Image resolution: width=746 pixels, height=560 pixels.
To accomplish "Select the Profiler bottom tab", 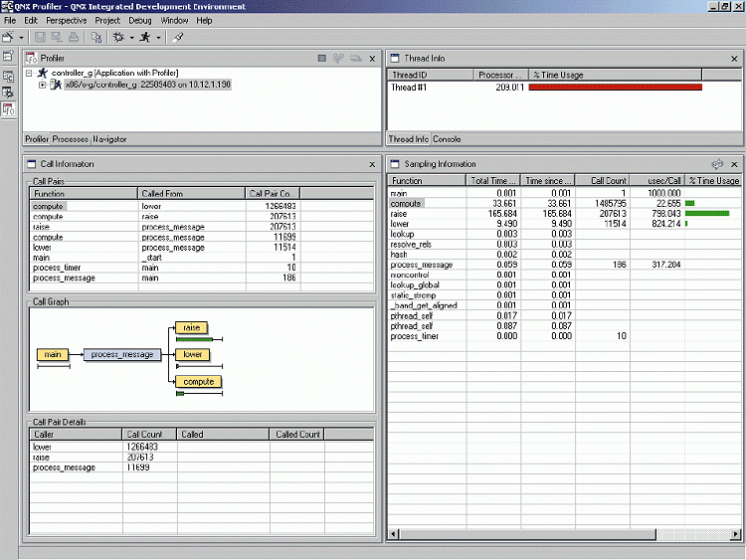I will [37, 139].
